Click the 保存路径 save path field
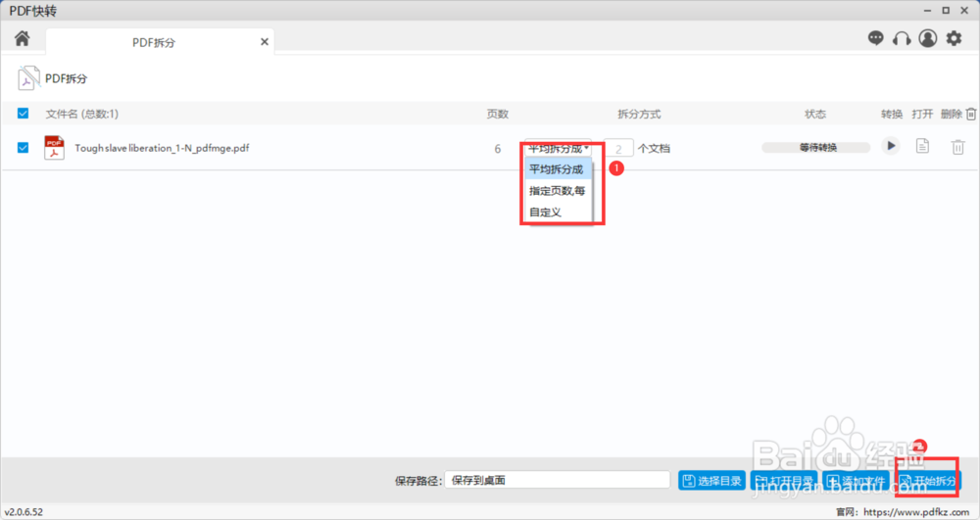The width and height of the screenshot is (980, 520). pos(557,480)
